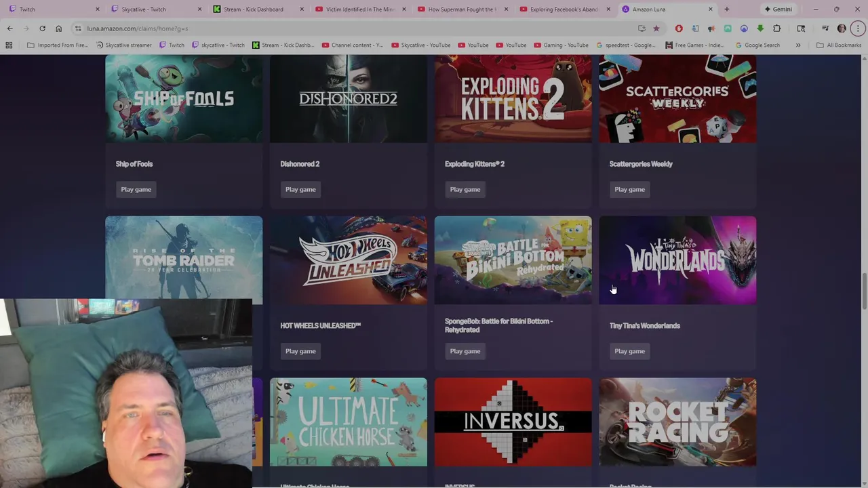
Task: Play game for Dishonored 2
Action: pyautogui.click(x=300, y=189)
